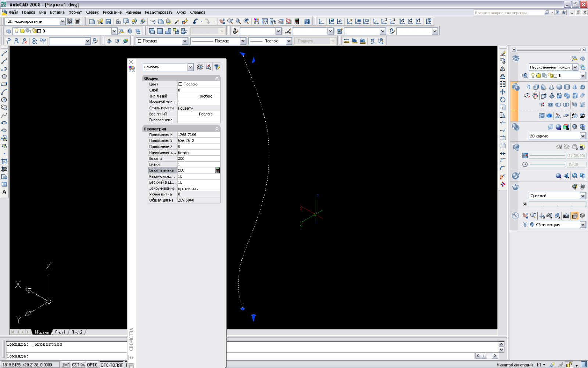
Task: Switch to the Лист1 layout tab
Action: 60,332
